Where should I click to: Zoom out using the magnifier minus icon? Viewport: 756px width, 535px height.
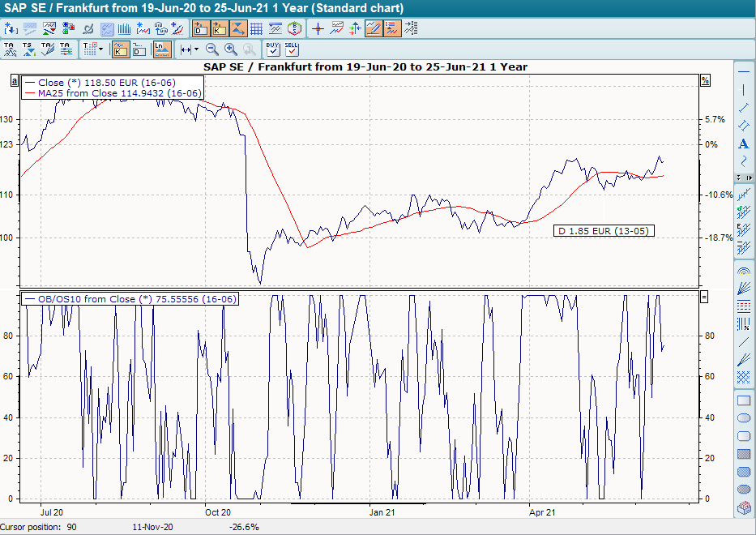210,48
